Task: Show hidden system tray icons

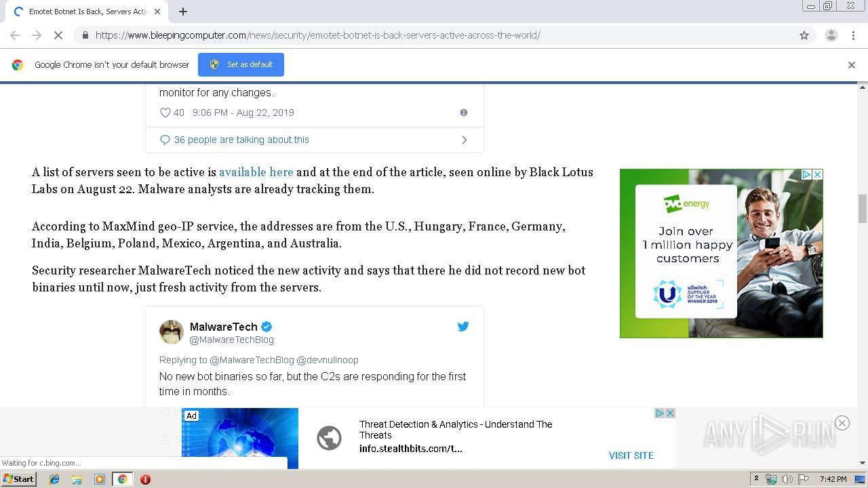Action: point(756,479)
